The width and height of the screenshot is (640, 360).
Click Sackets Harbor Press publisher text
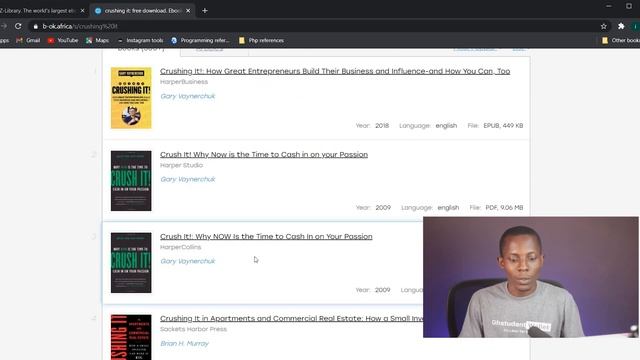(193, 329)
